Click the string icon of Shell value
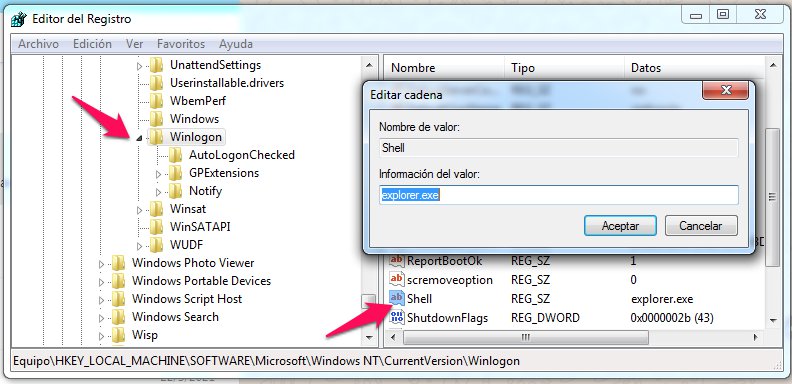The image size is (792, 384). click(x=397, y=299)
